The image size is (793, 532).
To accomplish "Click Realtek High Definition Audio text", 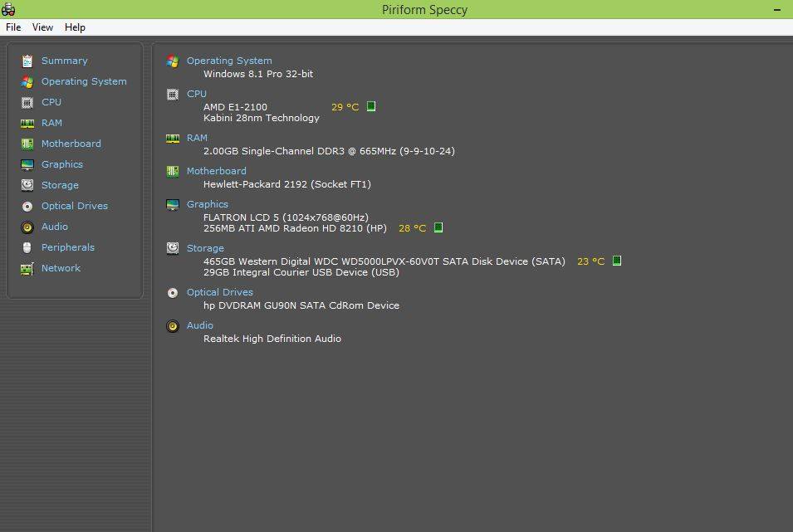I will [x=272, y=339].
